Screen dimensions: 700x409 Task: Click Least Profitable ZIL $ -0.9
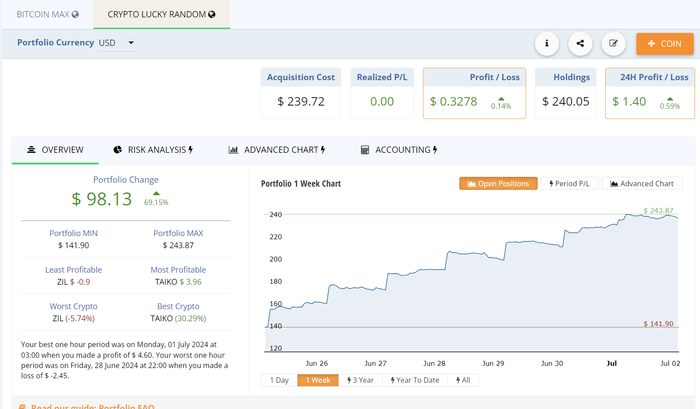coord(74,282)
